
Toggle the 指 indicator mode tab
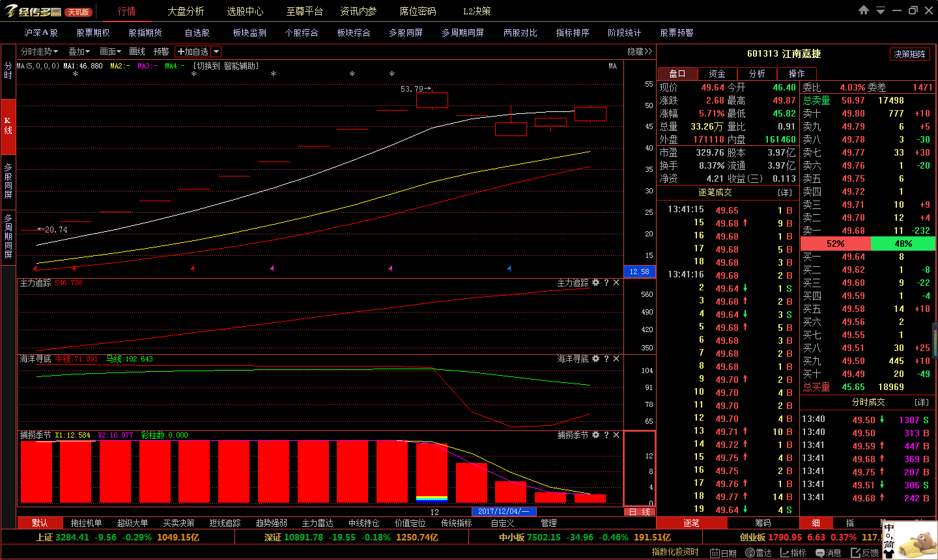(850, 523)
